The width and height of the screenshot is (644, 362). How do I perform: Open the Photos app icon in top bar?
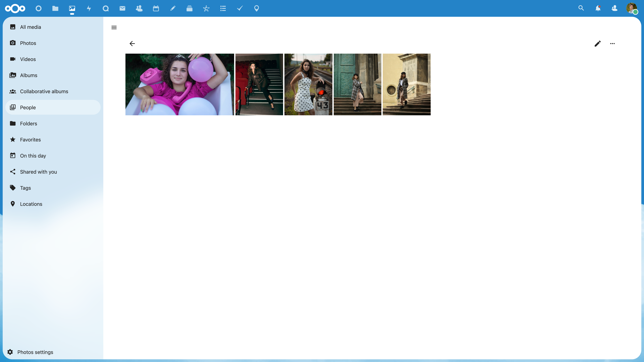[72, 8]
